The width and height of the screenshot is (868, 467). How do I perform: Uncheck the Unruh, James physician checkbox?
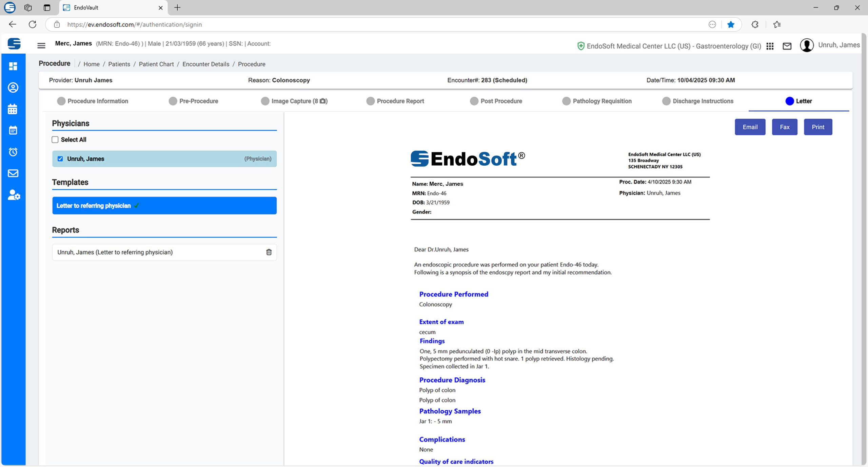(60, 159)
